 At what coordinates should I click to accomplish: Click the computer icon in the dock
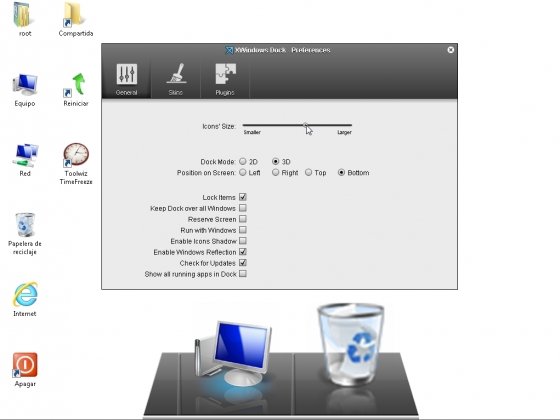click(x=234, y=354)
